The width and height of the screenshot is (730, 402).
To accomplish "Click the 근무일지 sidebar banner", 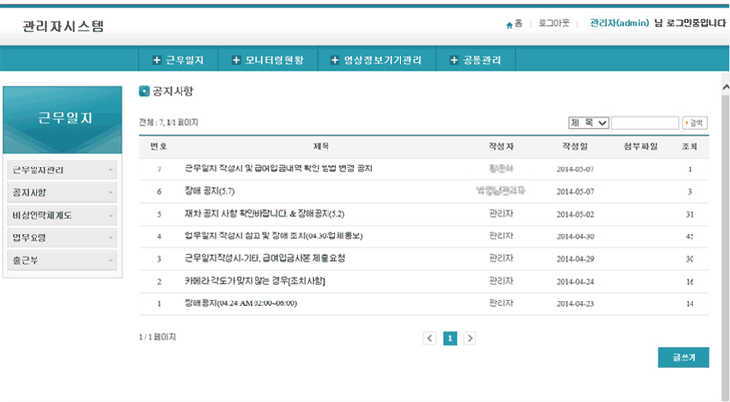I will (x=62, y=120).
